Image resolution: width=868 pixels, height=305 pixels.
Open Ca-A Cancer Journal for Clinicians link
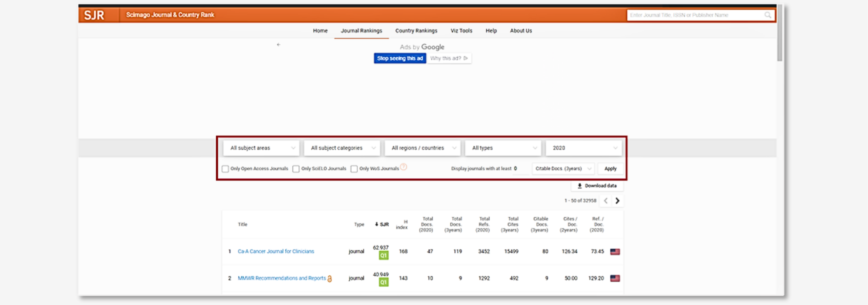tap(276, 251)
